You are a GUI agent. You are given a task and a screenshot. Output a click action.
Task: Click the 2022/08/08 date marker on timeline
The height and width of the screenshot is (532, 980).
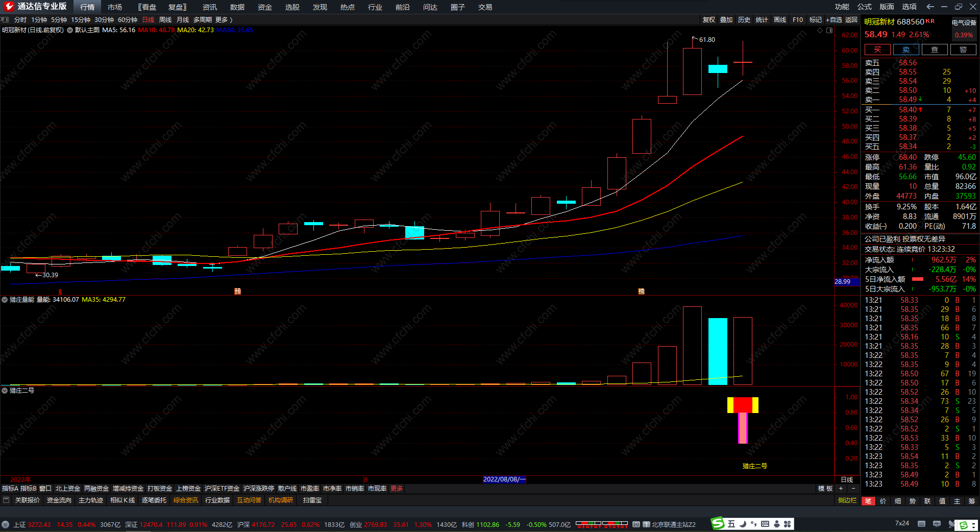point(504,479)
